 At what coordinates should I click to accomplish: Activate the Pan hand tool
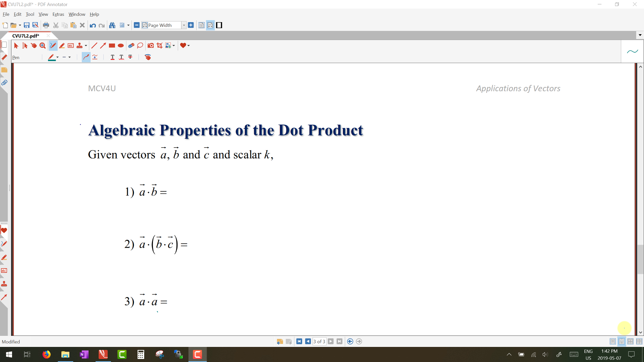[x=34, y=46]
